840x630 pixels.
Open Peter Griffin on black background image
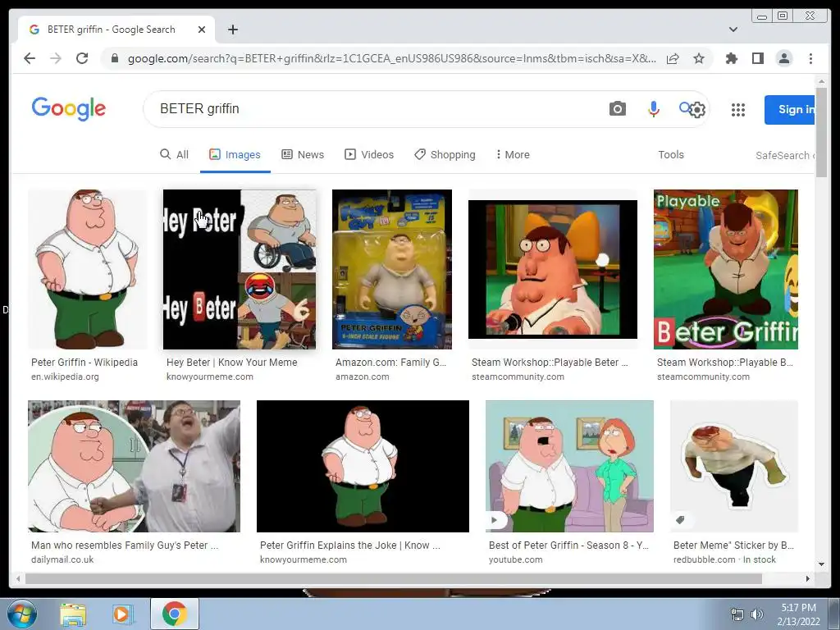363,466
